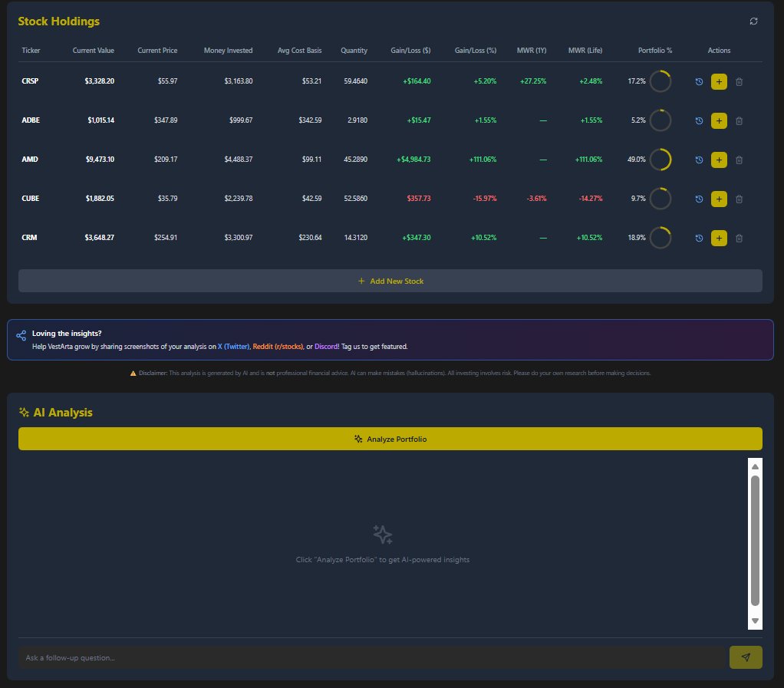784x688 pixels.
Task: Delete the CUBE holding
Action: pos(739,199)
